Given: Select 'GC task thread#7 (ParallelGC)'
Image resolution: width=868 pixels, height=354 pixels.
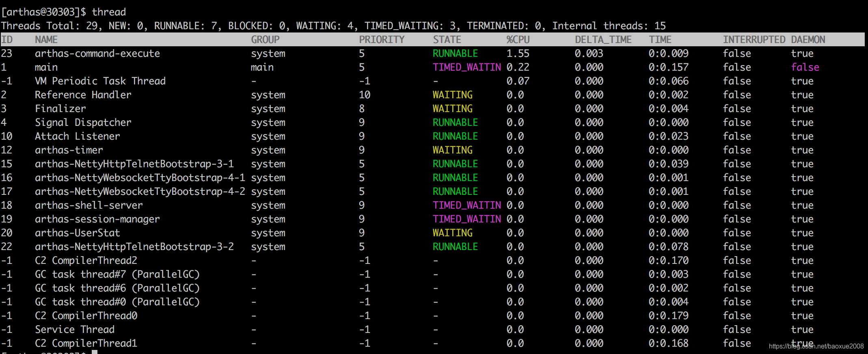Looking at the screenshot, I should [x=117, y=274].
